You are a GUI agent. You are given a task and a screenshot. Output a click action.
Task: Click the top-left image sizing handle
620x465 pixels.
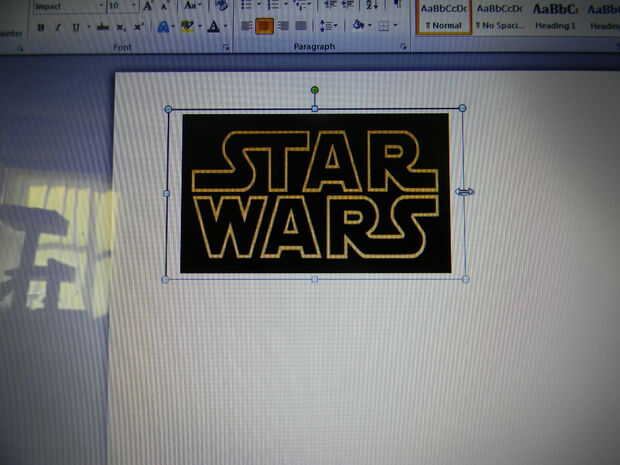168,109
